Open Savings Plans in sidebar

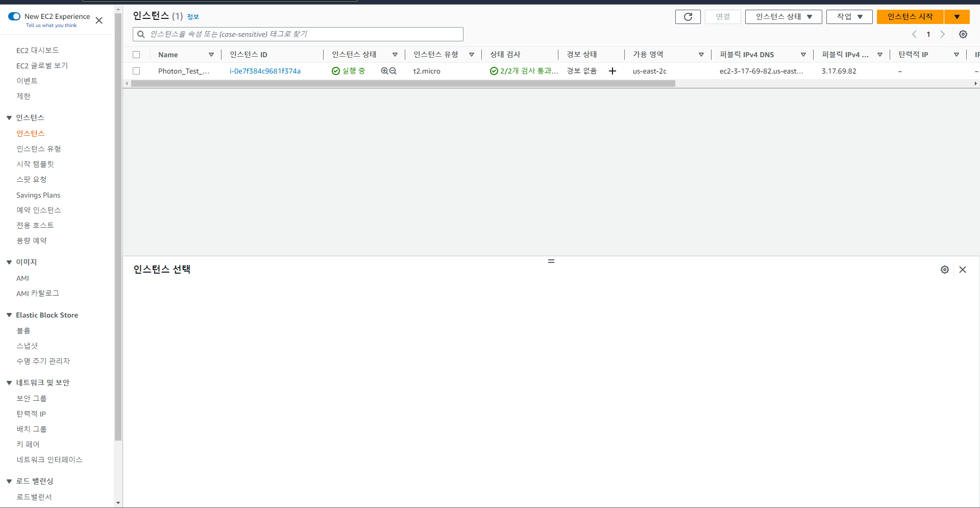click(x=38, y=195)
